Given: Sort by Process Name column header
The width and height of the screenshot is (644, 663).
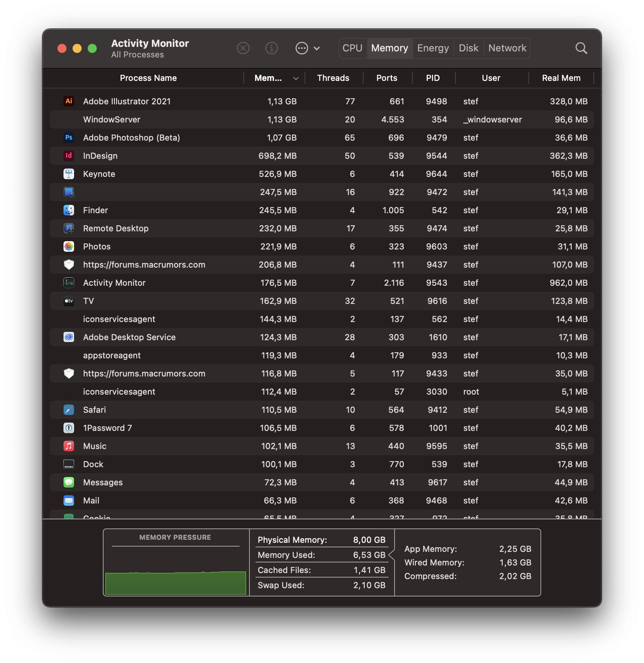Looking at the screenshot, I should [148, 78].
